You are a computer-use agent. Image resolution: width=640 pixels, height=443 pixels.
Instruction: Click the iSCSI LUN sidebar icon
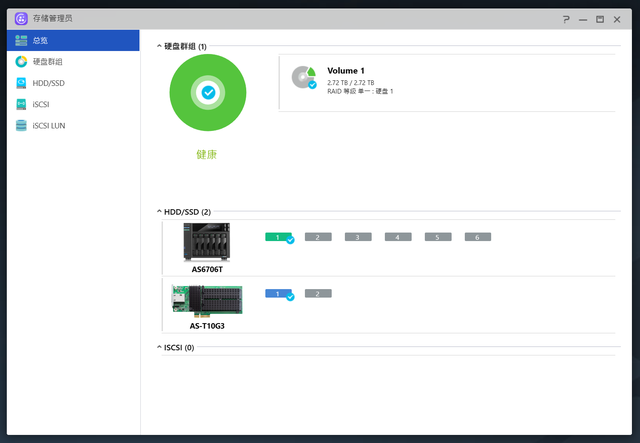(21, 126)
